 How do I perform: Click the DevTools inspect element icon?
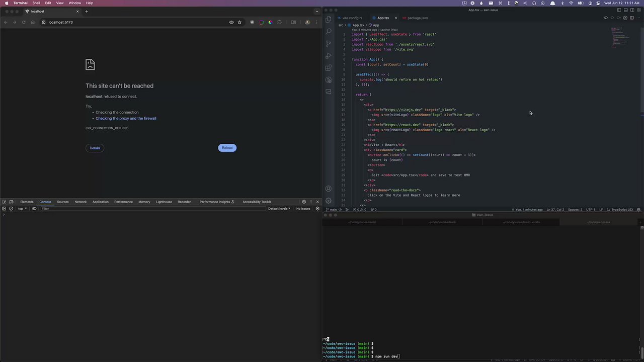[4, 202]
